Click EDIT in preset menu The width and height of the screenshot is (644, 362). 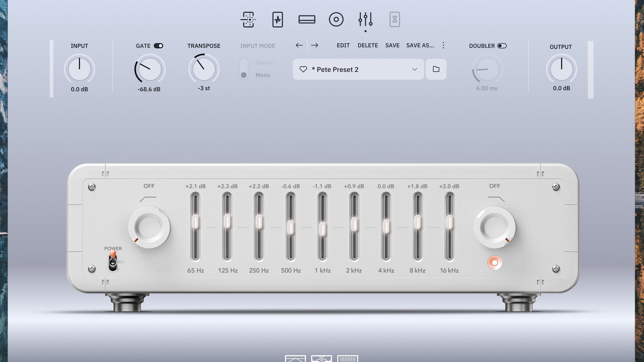point(343,45)
